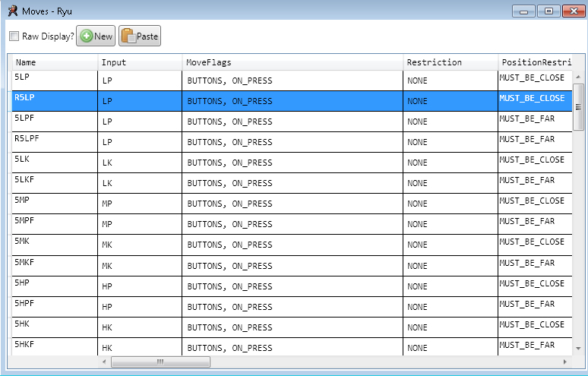The width and height of the screenshot is (588, 376).
Task: Click the vertical scrollbar thumb
Action: [x=578, y=107]
